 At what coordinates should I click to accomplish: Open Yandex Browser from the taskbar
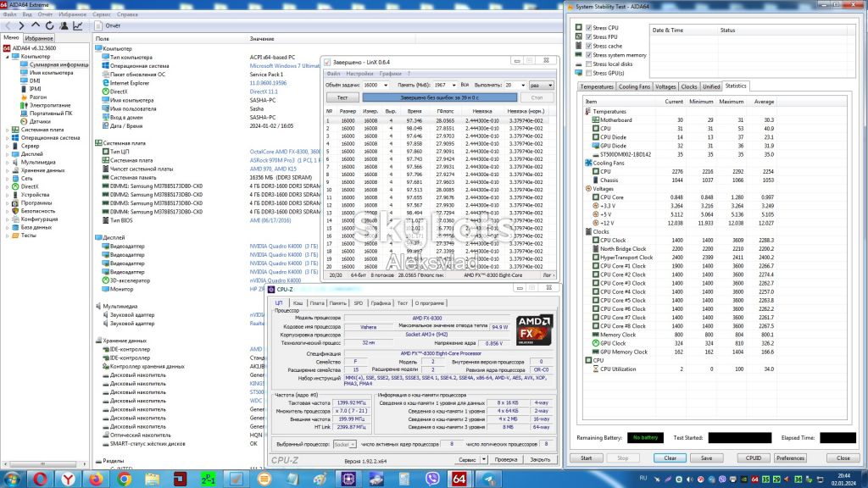(x=68, y=479)
